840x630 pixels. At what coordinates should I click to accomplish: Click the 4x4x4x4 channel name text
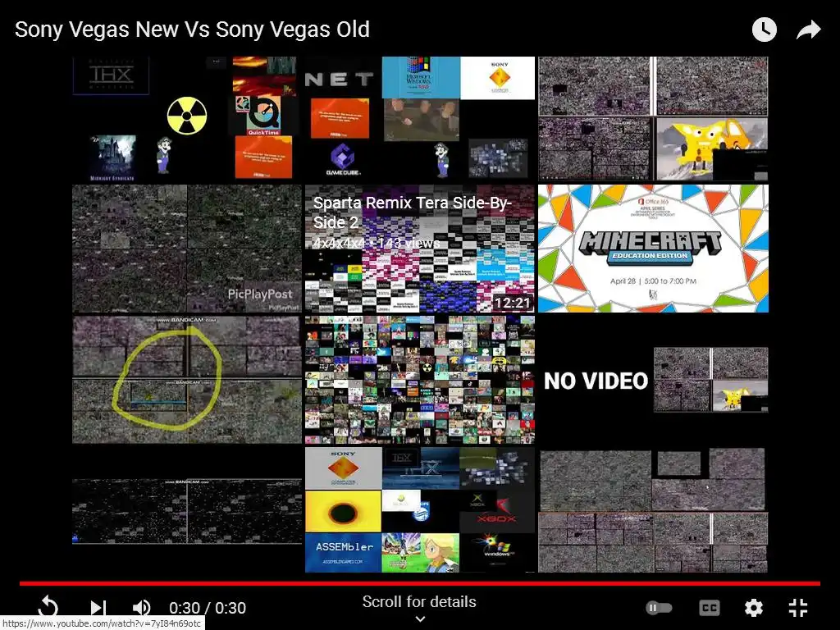pos(339,243)
